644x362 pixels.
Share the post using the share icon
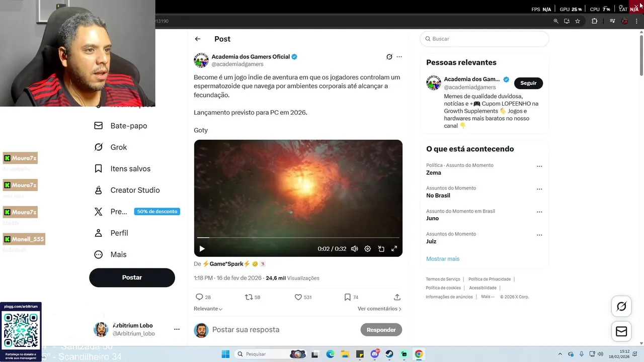397,297
